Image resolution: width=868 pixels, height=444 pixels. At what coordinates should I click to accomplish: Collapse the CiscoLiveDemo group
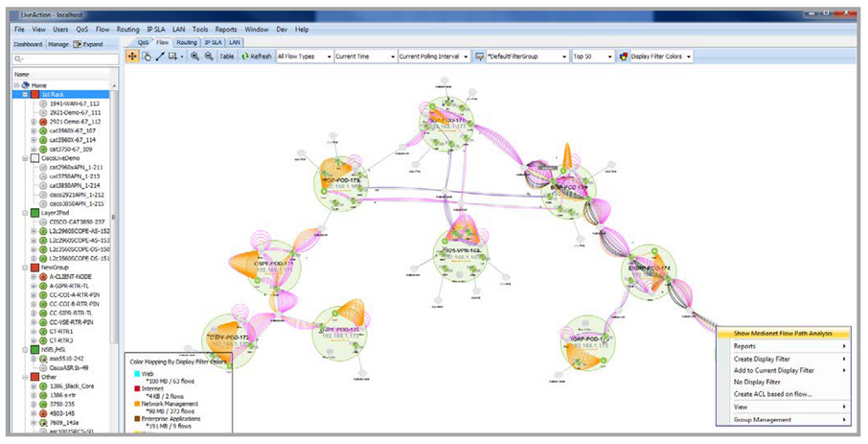25,158
